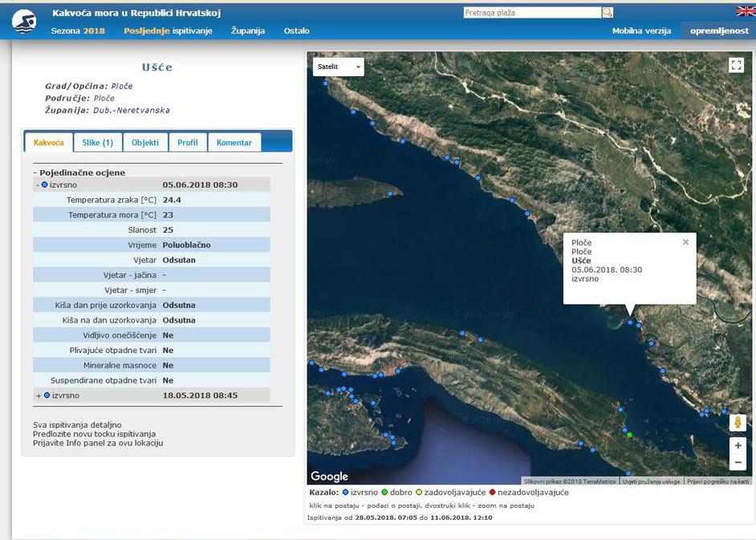Click the Pretraga plaža search field
This screenshot has width=756, height=540.
[531, 13]
